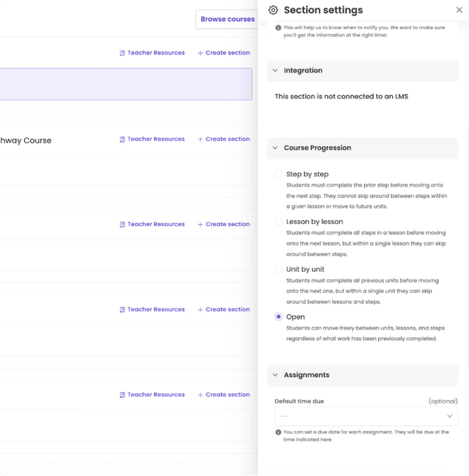Open the Default time due dropdown

pyautogui.click(x=366, y=416)
